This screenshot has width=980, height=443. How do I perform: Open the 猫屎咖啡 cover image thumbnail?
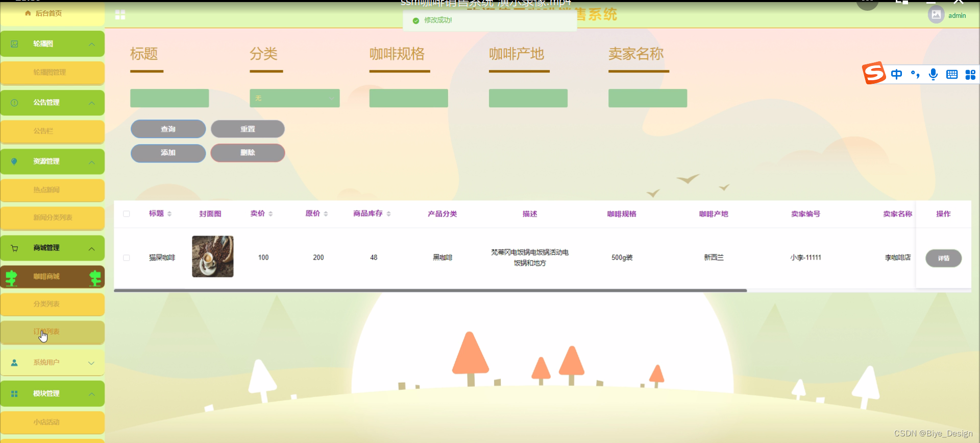[x=213, y=257]
